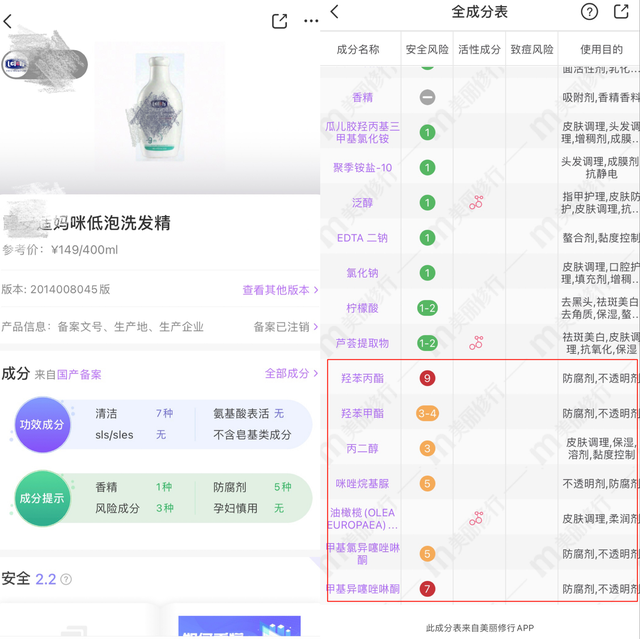The image size is (640, 639).
Task: Tap the green 1 badge for 聚季铵盐-10
Action: [427, 168]
